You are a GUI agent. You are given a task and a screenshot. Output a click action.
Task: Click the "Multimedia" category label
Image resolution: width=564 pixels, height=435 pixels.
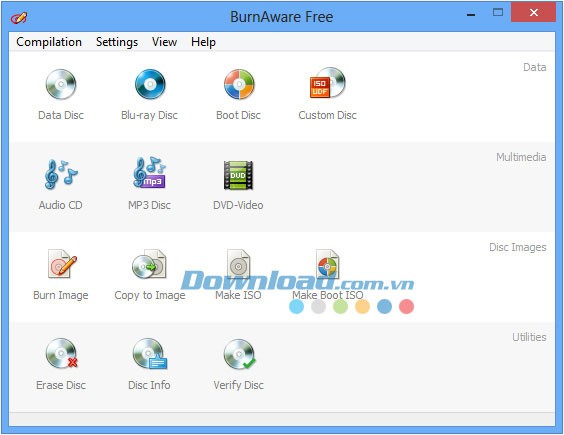[x=521, y=157]
